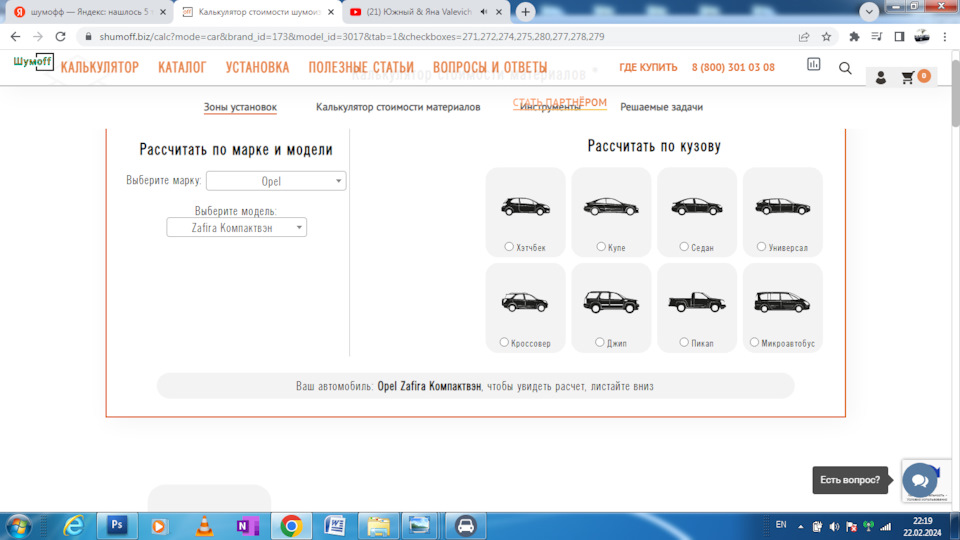Select the Купе body type
Viewport: 960px width, 540px height.
[601, 247]
